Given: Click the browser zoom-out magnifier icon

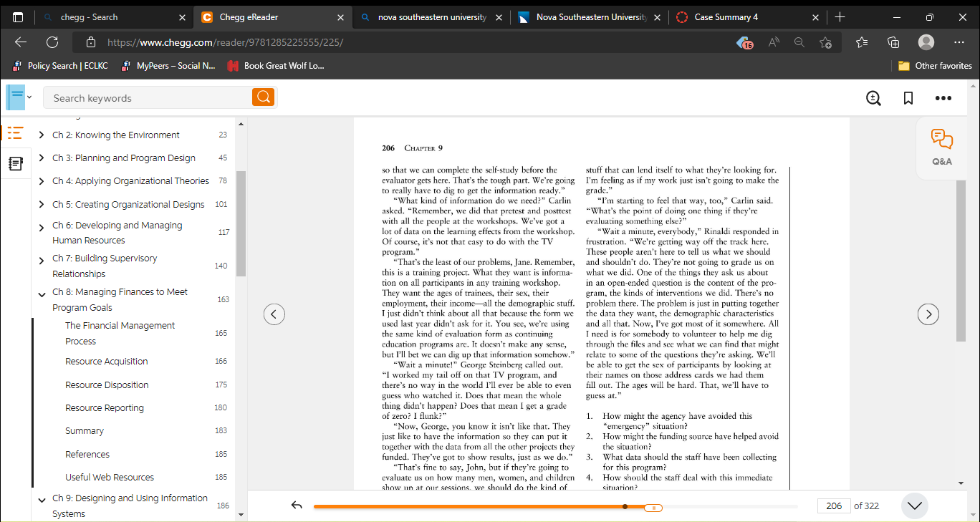Looking at the screenshot, I should click(799, 42).
